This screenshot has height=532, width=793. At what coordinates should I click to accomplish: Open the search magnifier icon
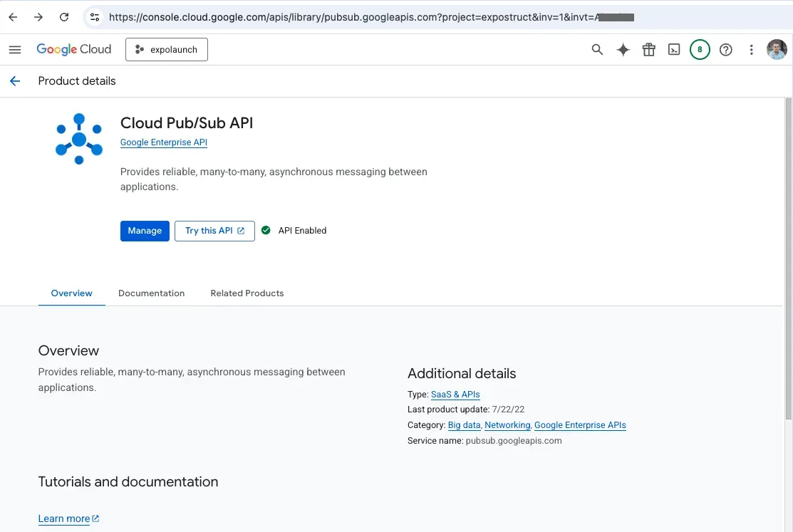click(597, 50)
